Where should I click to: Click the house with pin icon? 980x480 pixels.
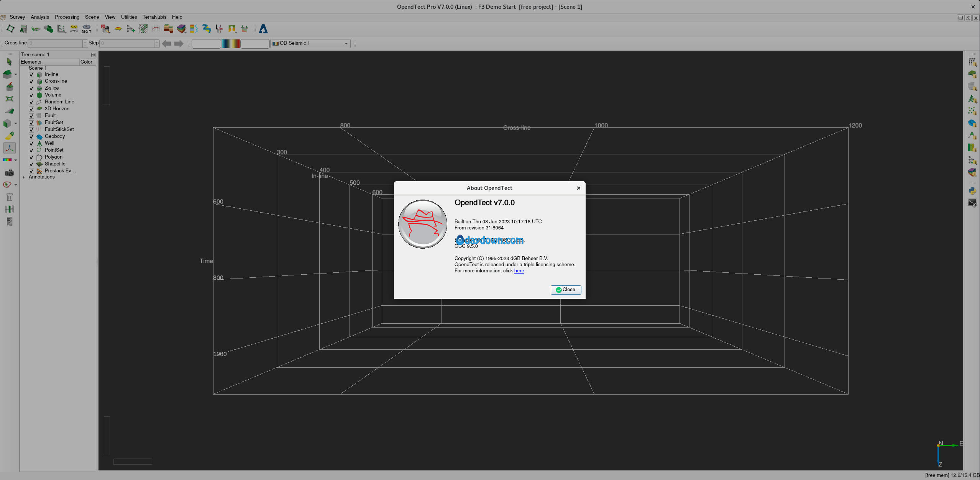click(x=10, y=86)
